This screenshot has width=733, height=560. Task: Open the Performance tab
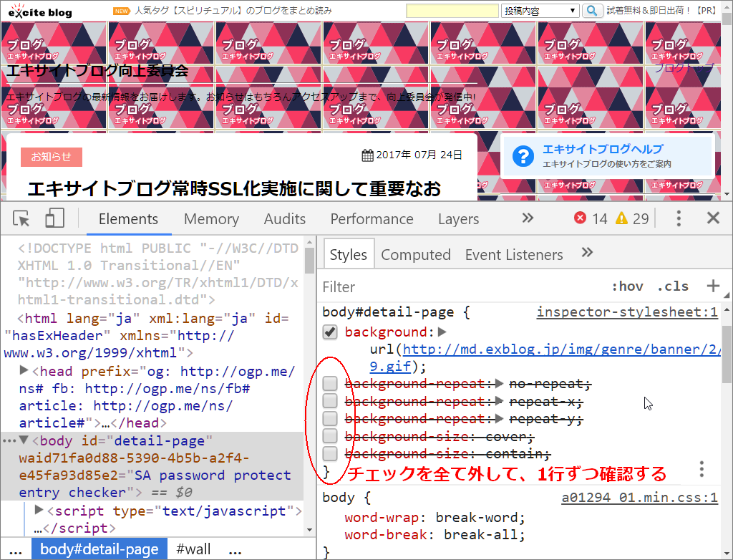click(372, 219)
